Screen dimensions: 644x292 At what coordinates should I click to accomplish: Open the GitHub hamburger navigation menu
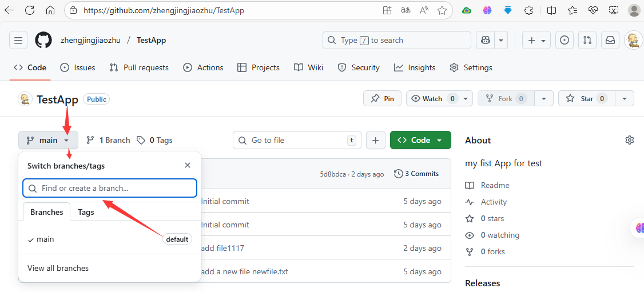pyautogui.click(x=18, y=40)
